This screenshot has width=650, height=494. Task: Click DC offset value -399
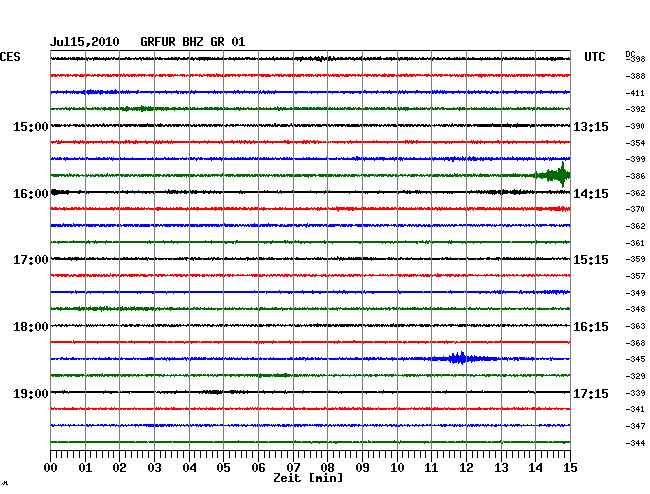[635, 159]
